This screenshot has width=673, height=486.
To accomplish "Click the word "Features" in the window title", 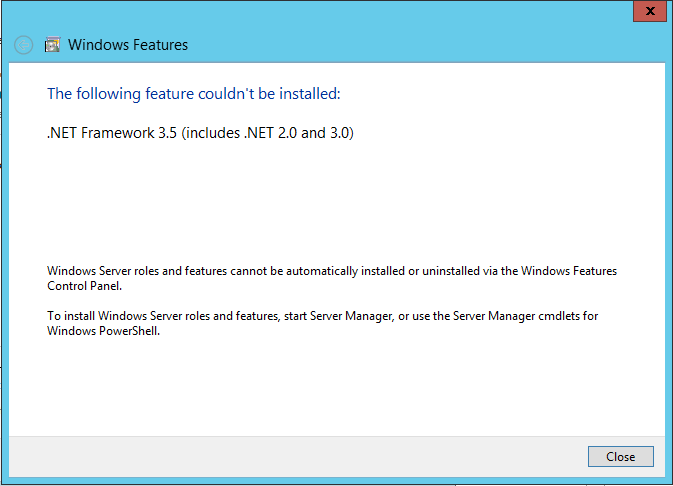I will [160, 45].
